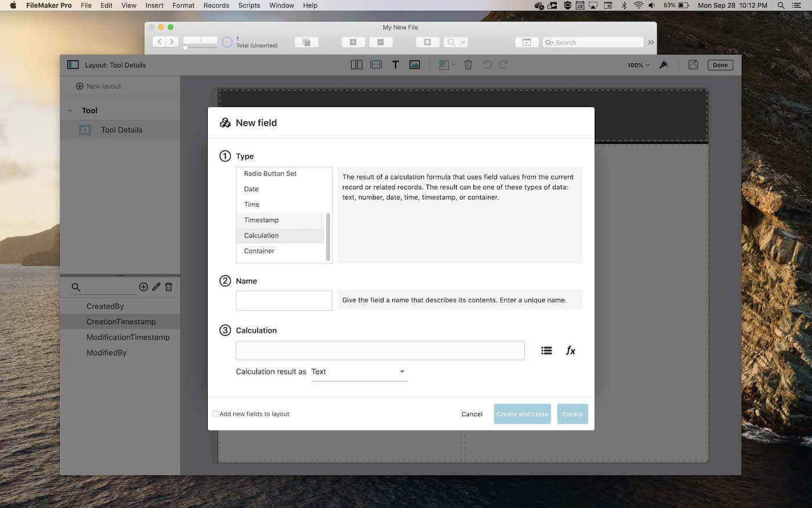This screenshot has height=508, width=812.
Task: Open the find options dropdown arrow
Action: [x=463, y=42]
